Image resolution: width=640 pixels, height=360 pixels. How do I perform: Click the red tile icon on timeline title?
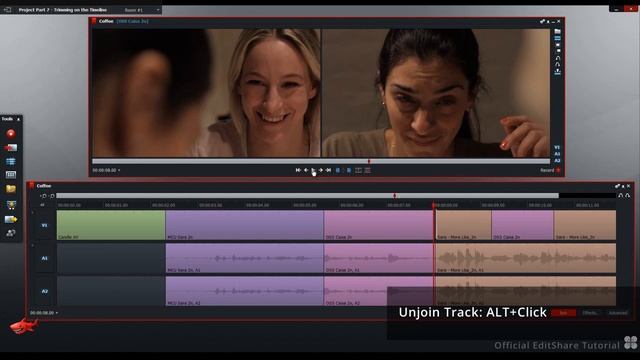[31, 186]
